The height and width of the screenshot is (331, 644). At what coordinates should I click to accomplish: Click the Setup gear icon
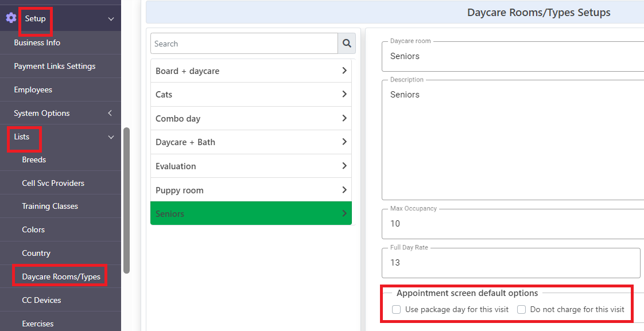click(x=11, y=18)
